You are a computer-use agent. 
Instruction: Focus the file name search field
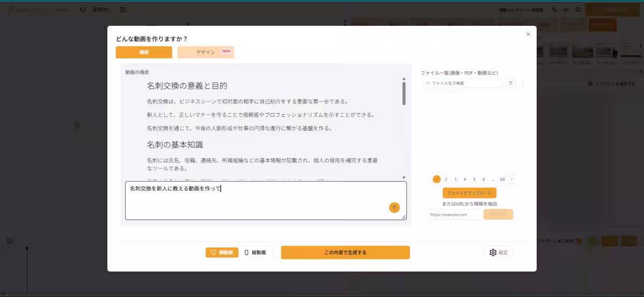tap(463, 83)
